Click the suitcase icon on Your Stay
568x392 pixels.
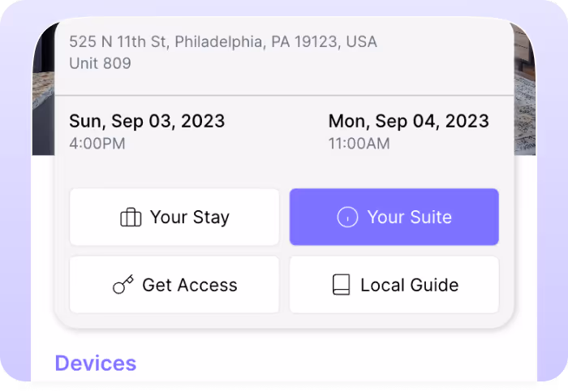131,218
